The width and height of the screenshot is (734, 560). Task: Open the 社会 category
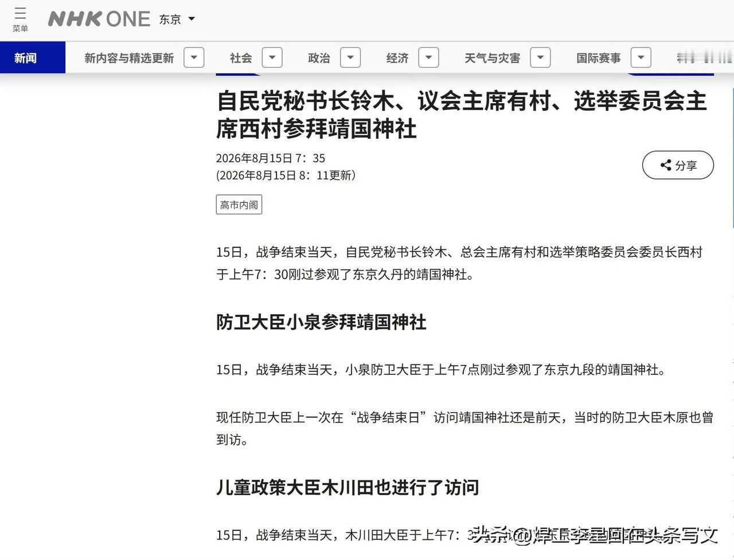[241, 58]
